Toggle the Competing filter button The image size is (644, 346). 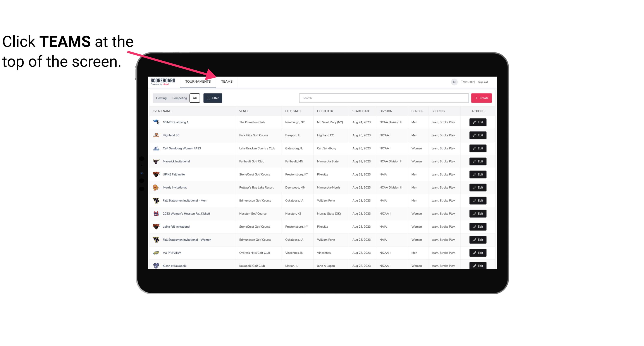click(179, 98)
